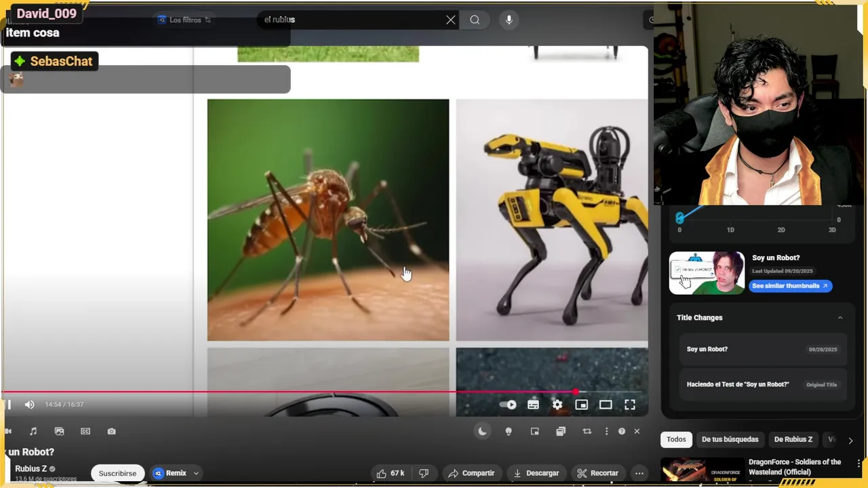Click the mosquito image in the video
Image resolution: width=868 pixels, height=488 pixels.
click(328, 220)
